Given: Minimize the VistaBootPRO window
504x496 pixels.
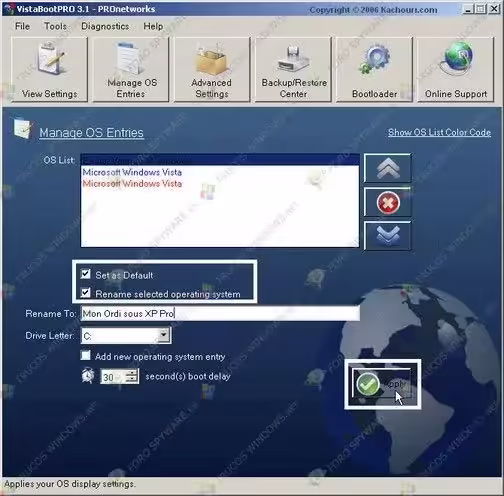Looking at the screenshot, I should 468,9.
